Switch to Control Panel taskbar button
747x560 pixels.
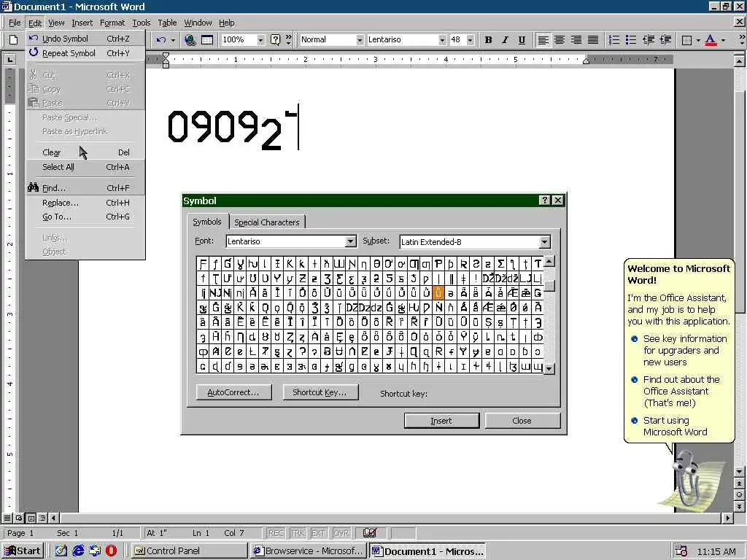click(189, 551)
